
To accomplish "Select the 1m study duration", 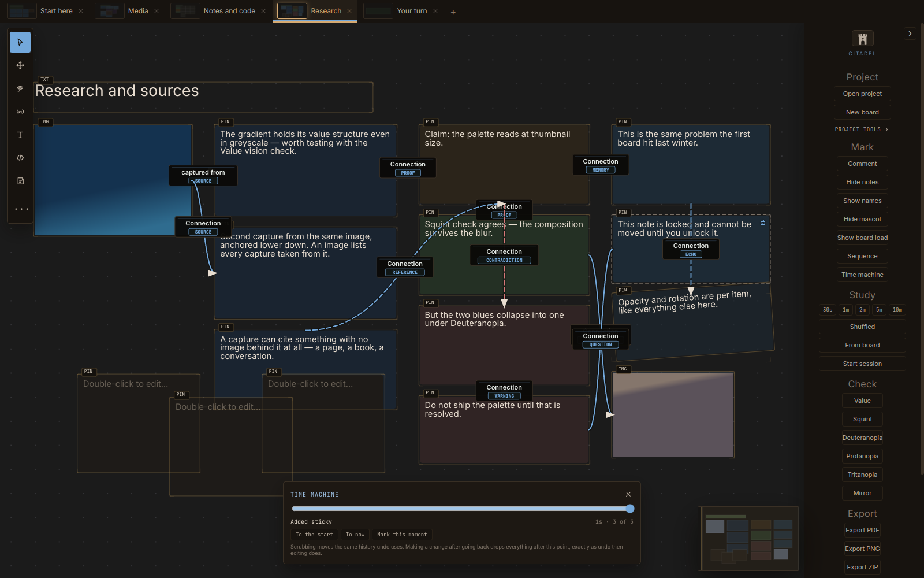I will pos(845,310).
